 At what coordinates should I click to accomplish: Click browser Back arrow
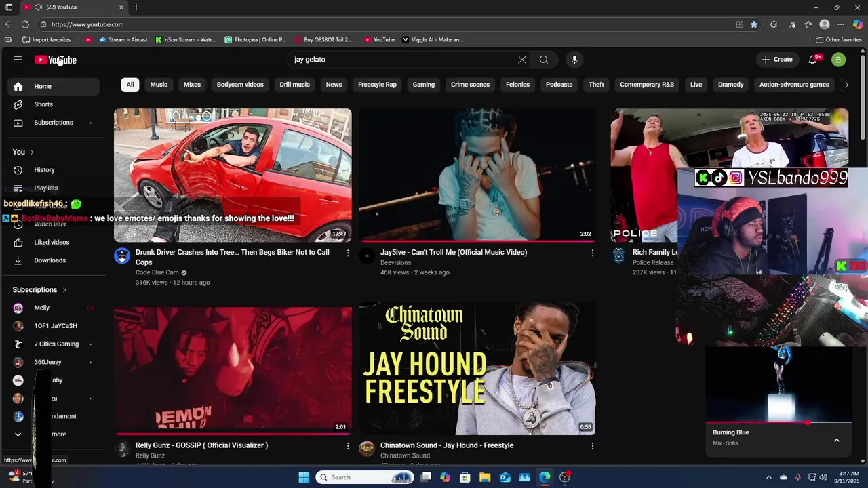[9, 24]
